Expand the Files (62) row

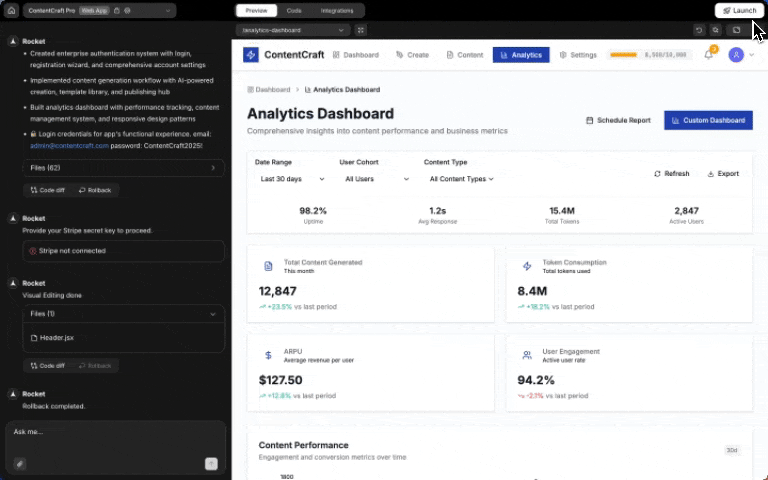(123, 168)
